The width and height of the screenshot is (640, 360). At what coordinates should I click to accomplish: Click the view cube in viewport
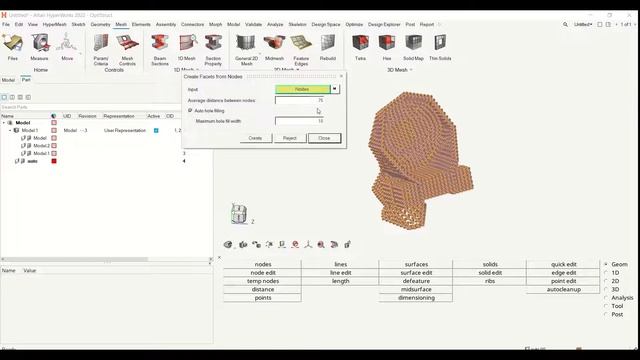(239, 213)
